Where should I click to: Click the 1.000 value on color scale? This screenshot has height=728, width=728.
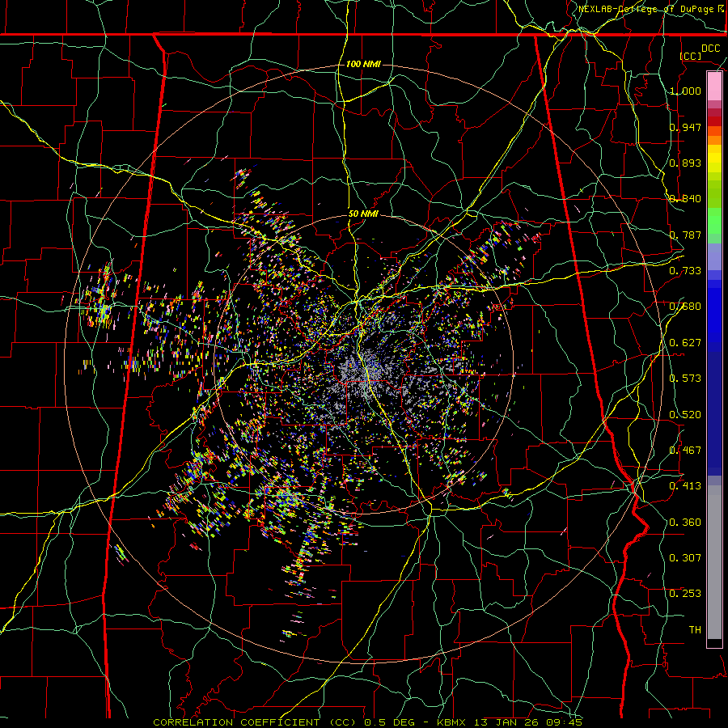click(685, 91)
